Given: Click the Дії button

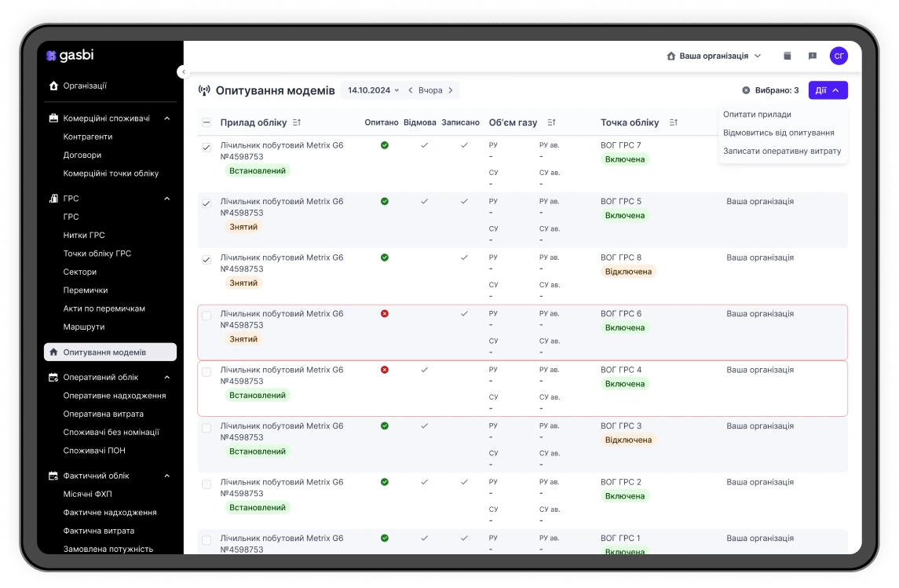Looking at the screenshot, I should [x=828, y=90].
